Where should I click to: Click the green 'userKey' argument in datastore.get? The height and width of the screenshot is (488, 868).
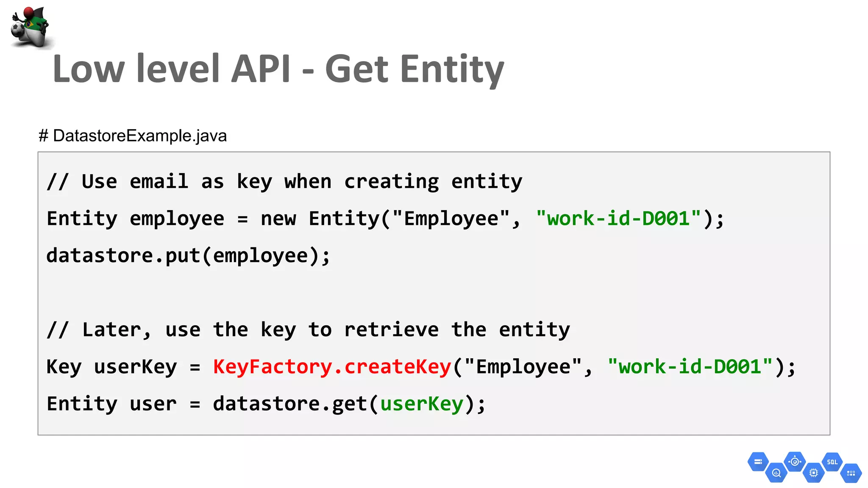(422, 404)
